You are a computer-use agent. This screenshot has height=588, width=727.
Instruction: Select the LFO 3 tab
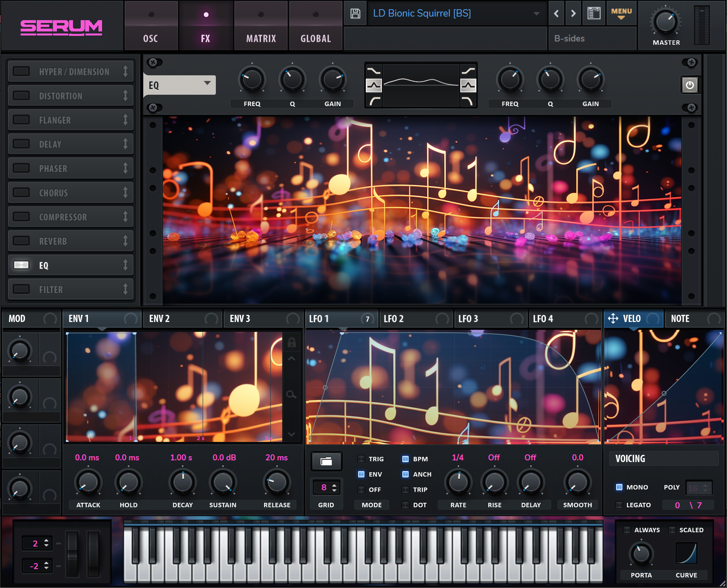[x=490, y=319]
